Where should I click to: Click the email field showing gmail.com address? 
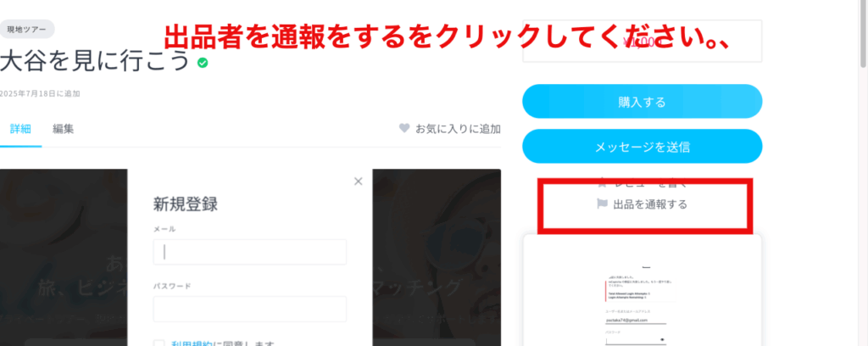click(637, 320)
